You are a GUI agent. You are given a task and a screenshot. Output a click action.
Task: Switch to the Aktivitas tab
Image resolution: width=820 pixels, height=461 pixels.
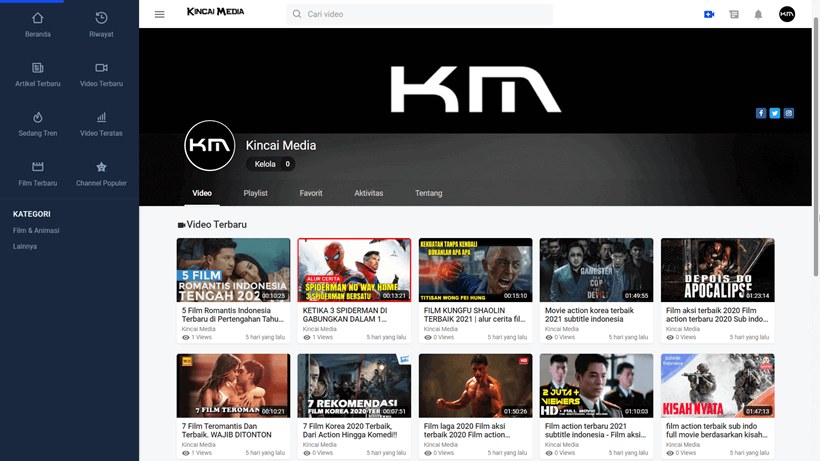point(369,193)
